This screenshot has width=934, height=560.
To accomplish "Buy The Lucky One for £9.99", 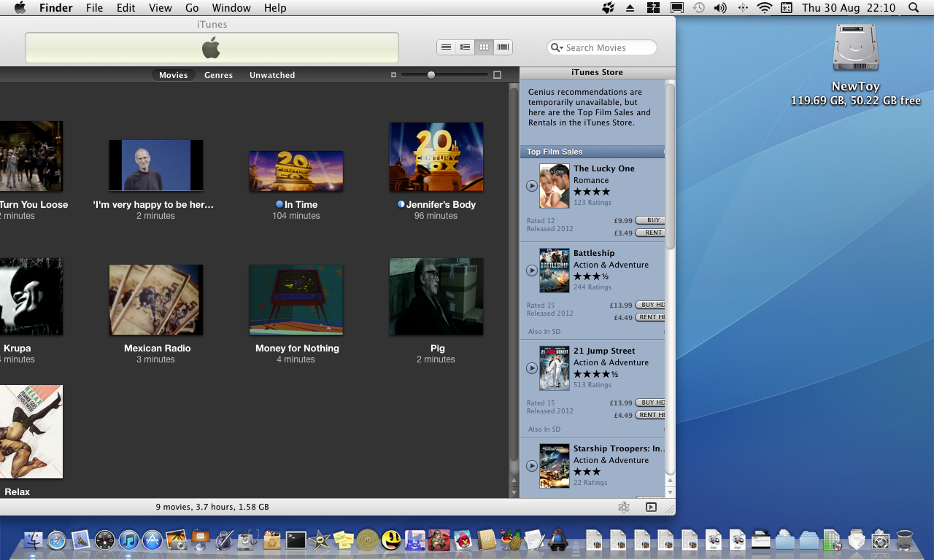I will [650, 220].
